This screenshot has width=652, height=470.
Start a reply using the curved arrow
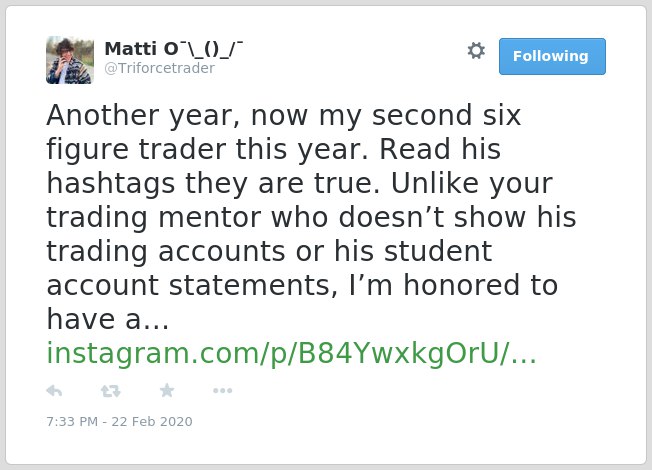click(54, 391)
